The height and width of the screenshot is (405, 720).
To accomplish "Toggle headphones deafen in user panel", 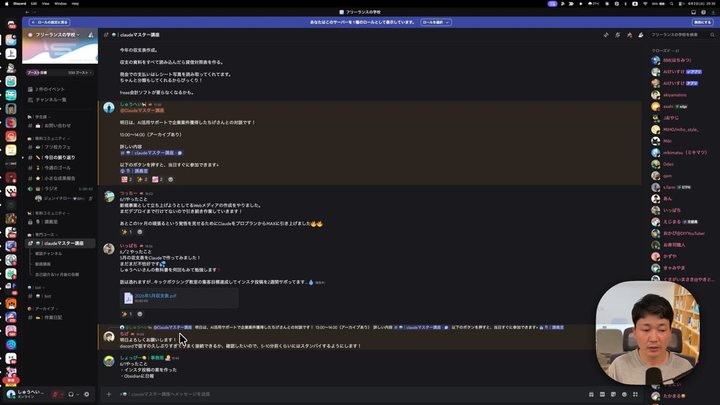I will coord(71,394).
